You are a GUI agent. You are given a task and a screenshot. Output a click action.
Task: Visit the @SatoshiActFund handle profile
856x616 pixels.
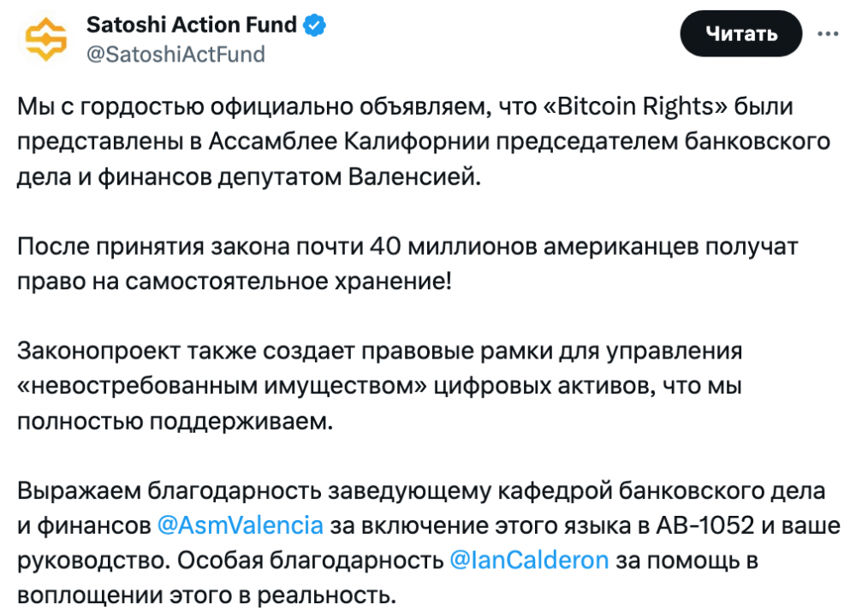(175, 55)
